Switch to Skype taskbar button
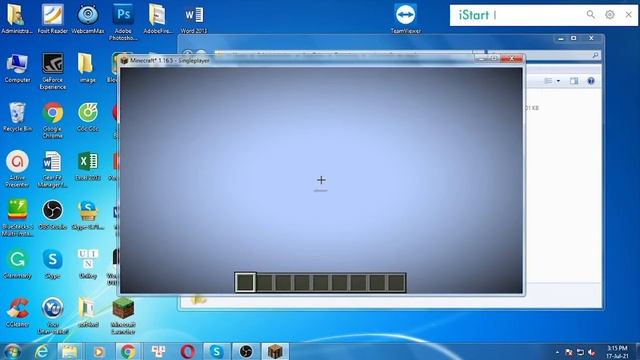The width and height of the screenshot is (640, 360). click(x=216, y=351)
